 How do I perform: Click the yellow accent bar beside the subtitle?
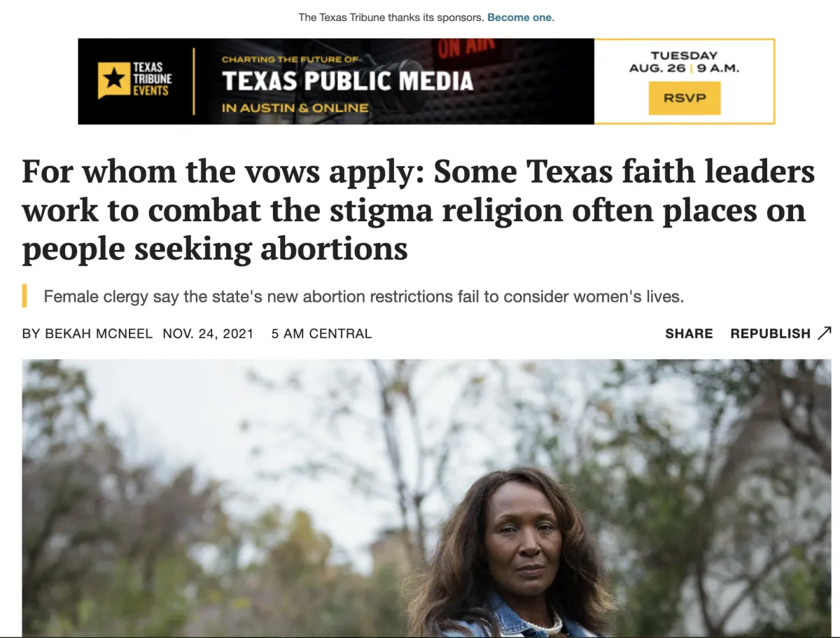pos(24,296)
